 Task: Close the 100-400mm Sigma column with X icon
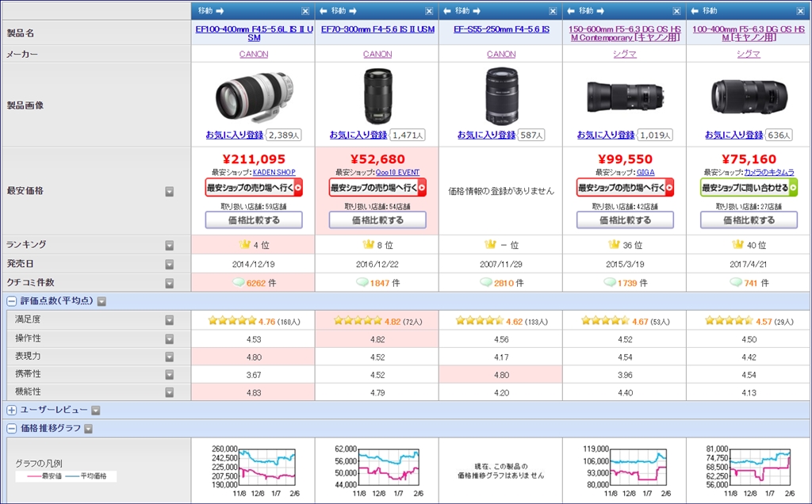click(801, 11)
